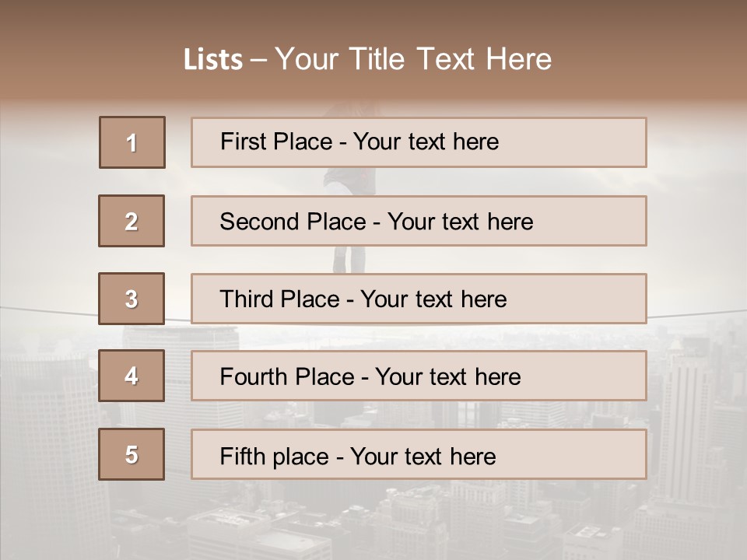This screenshot has height=560, width=747.
Task: Click the Second Place text box
Action: (x=419, y=221)
